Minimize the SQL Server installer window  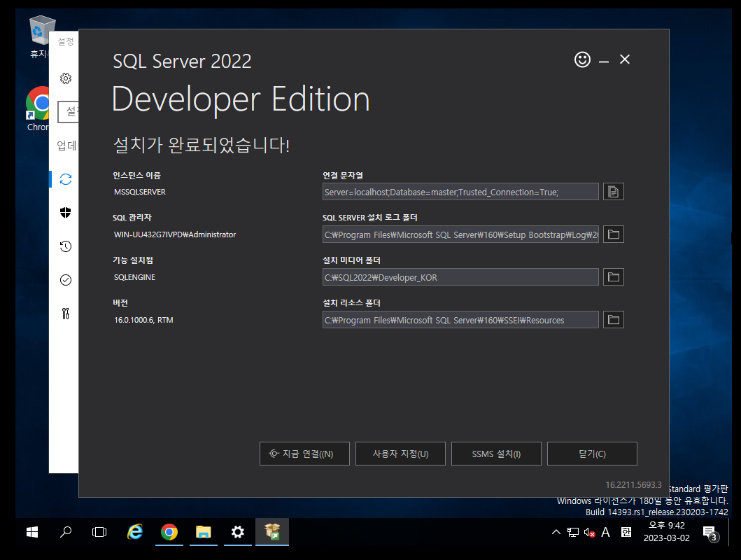[x=603, y=60]
